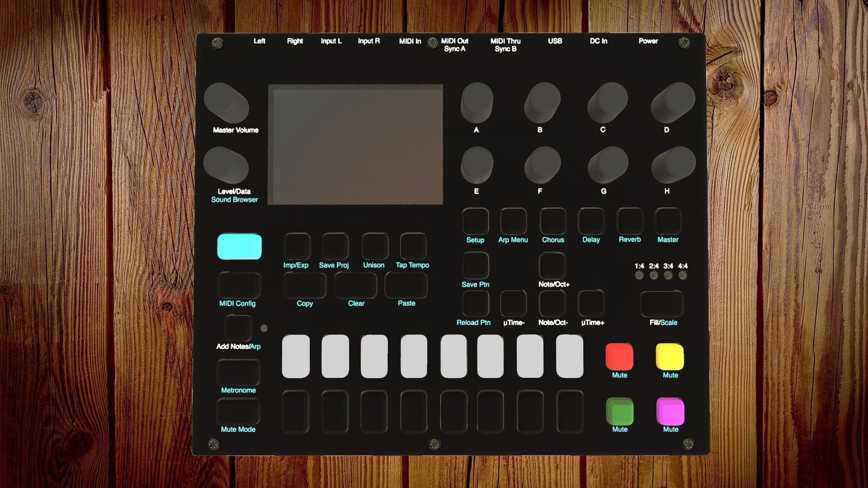The image size is (868, 488).
Task: Click the Note/Oct+ button
Action: [552, 265]
